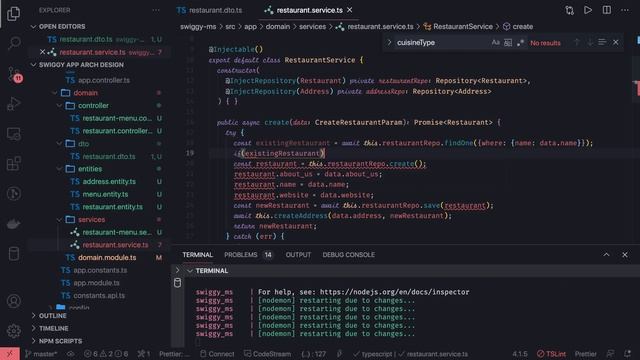Open editor More Actions ellipsis
Image resolution: width=640 pixels, height=360 pixels.
pos(625,10)
